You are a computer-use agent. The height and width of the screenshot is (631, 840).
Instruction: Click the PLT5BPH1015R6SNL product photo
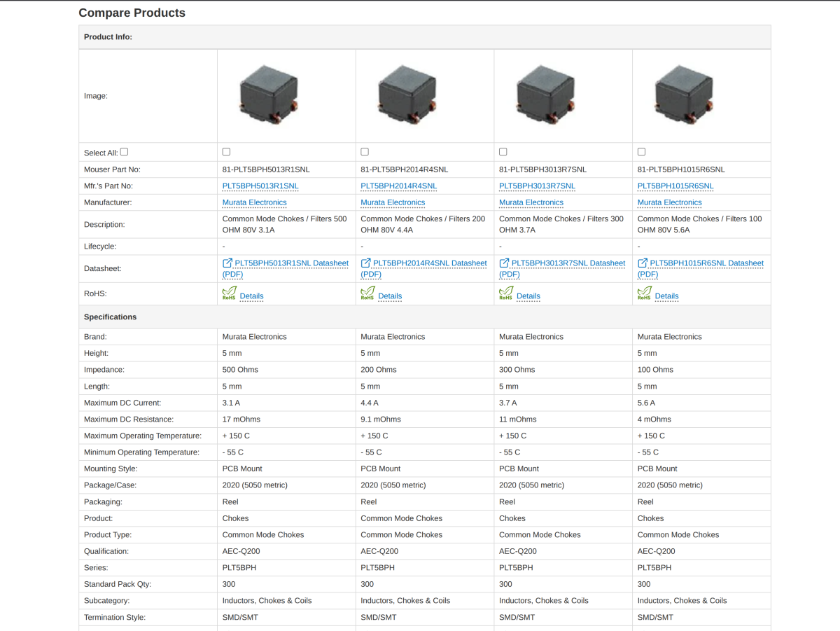tap(683, 95)
